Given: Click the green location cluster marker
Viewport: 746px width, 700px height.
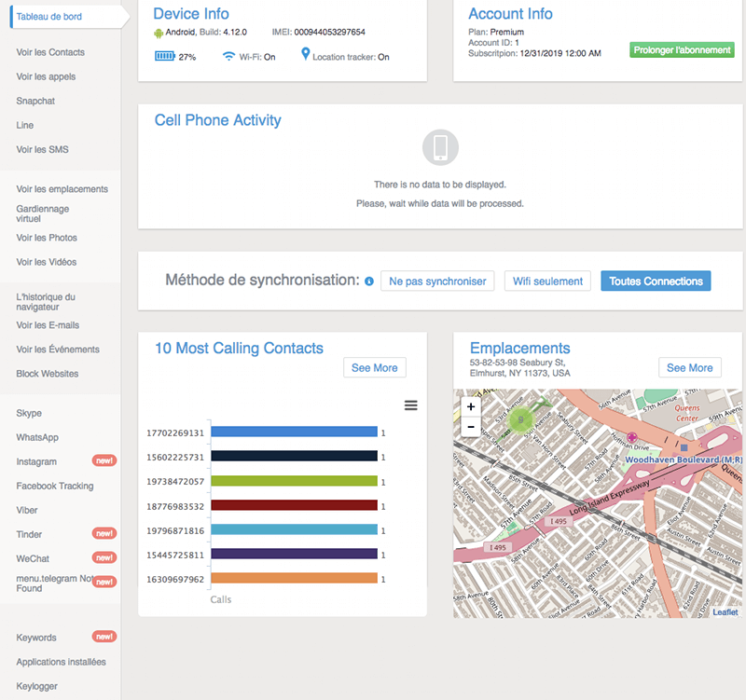Looking at the screenshot, I should click(x=518, y=419).
